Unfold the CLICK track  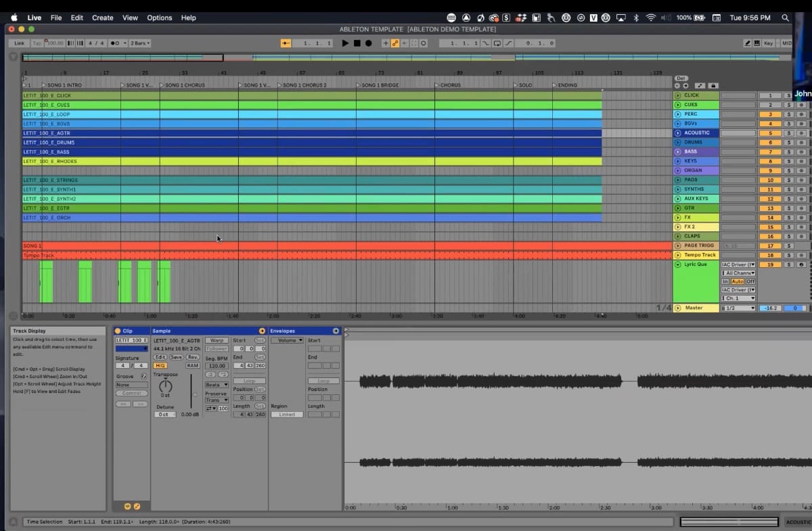(x=678, y=95)
